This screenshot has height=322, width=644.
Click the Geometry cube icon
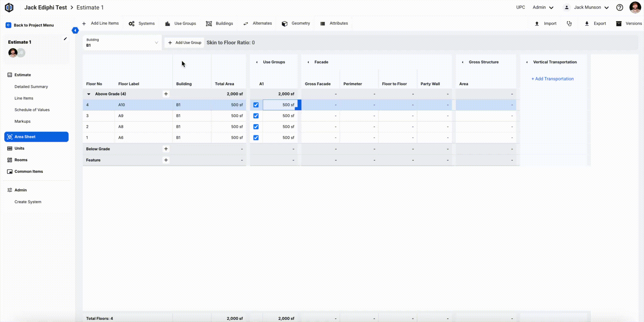tap(284, 24)
